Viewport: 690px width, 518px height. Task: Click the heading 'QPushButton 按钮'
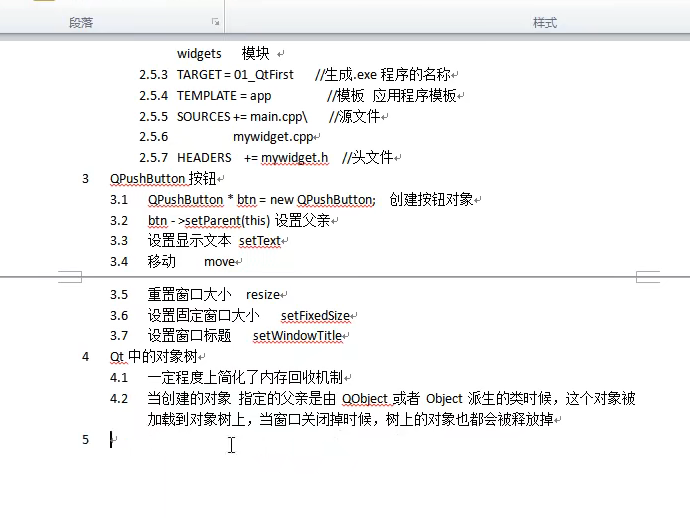[163, 179]
